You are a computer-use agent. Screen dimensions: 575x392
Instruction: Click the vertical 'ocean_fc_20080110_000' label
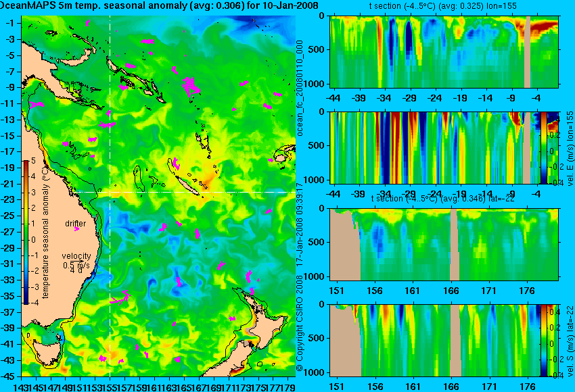(300, 88)
